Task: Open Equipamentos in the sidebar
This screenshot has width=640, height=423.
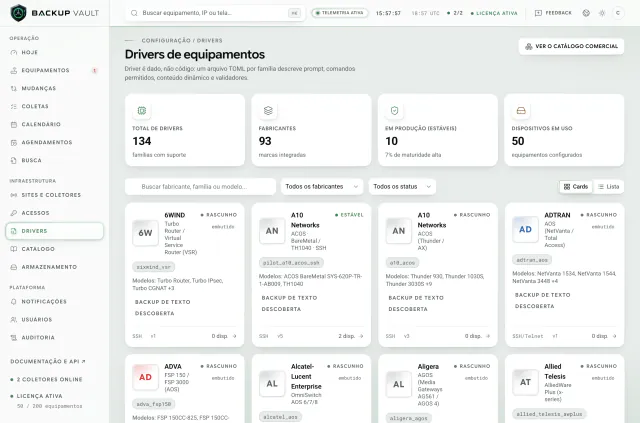Action: [54, 71]
